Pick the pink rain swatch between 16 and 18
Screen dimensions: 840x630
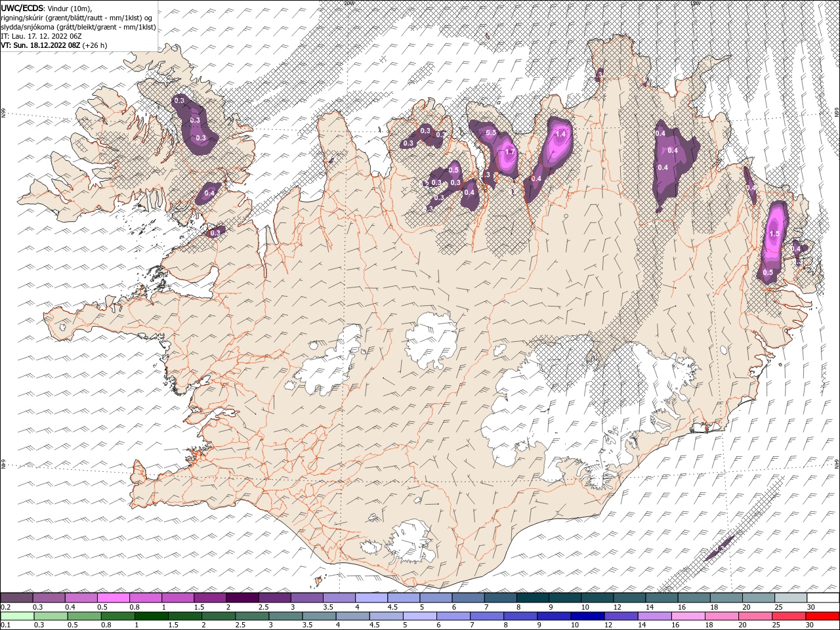[x=688, y=616]
